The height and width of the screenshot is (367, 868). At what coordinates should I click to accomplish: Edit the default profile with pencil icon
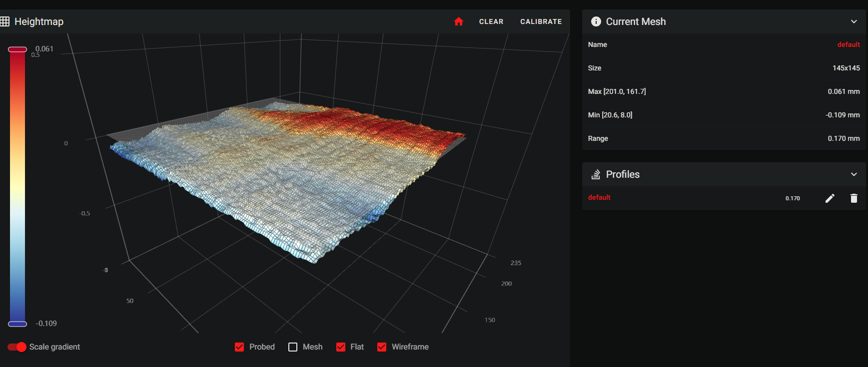pyautogui.click(x=830, y=198)
